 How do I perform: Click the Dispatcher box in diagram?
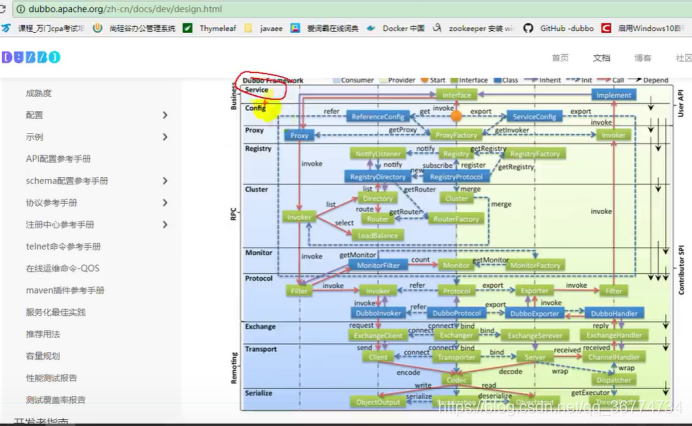613,380
